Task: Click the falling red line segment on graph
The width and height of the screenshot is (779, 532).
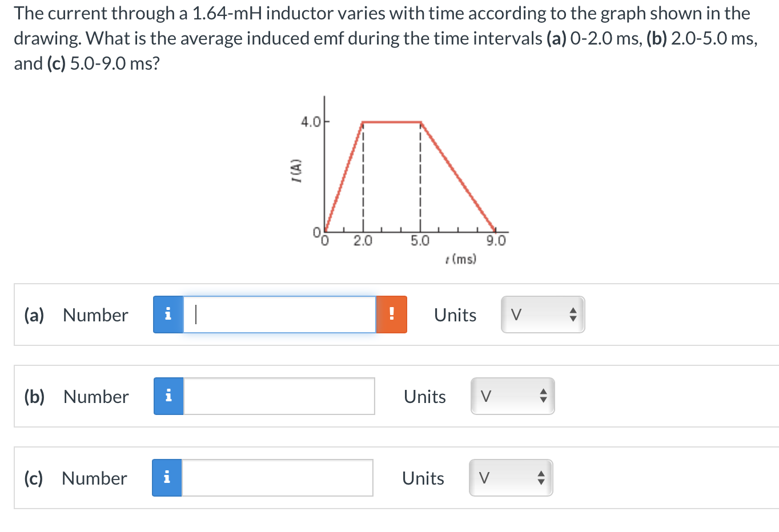Action: (x=458, y=176)
